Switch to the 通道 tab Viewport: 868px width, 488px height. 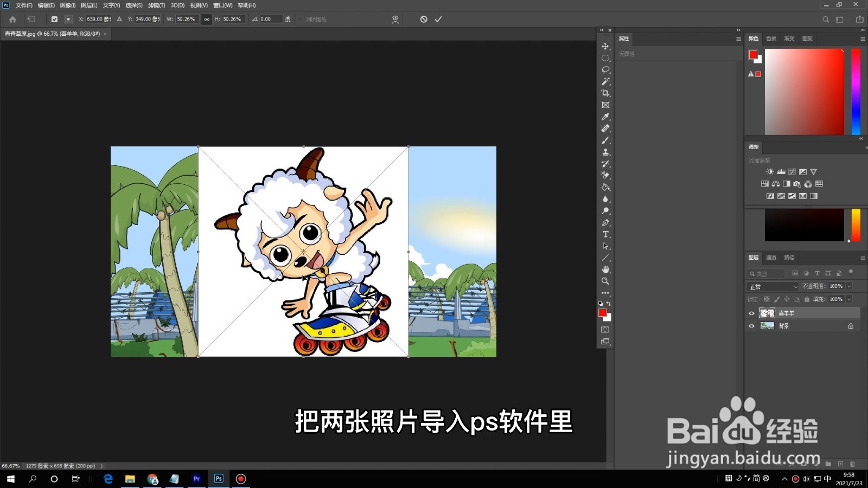click(x=771, y=258)
